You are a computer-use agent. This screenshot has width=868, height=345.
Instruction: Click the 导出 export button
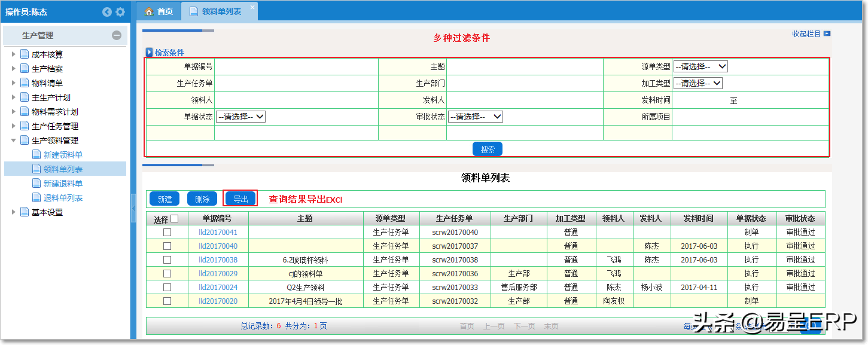tap(240, 199)
